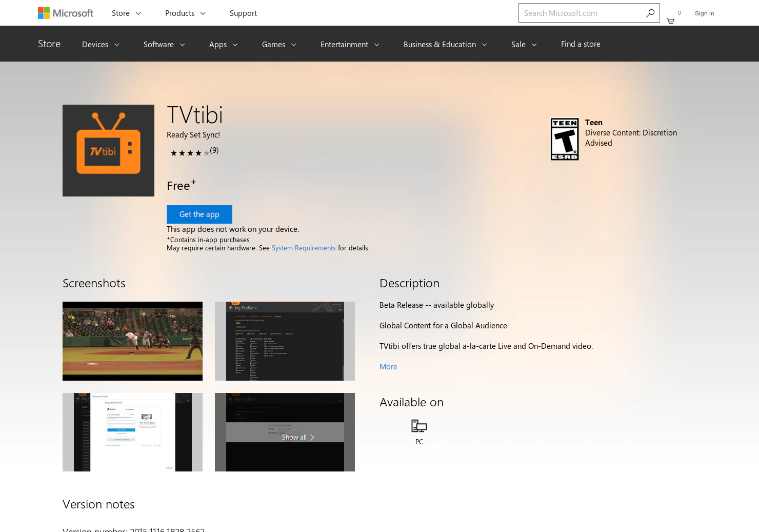
Task: Click the 'Ready Set Sync!' tagline
Action: point(193,135)
